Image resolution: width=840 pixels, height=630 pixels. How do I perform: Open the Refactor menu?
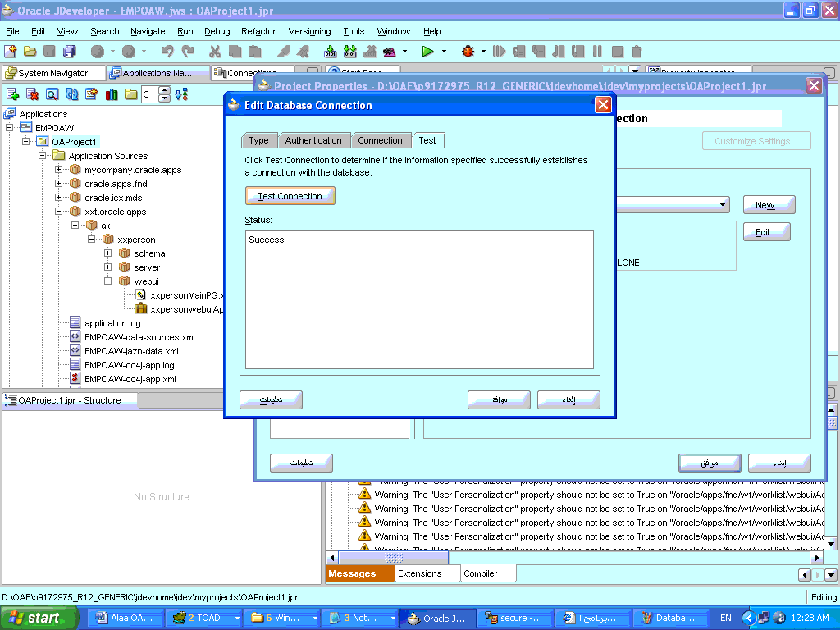click(258, 31)
